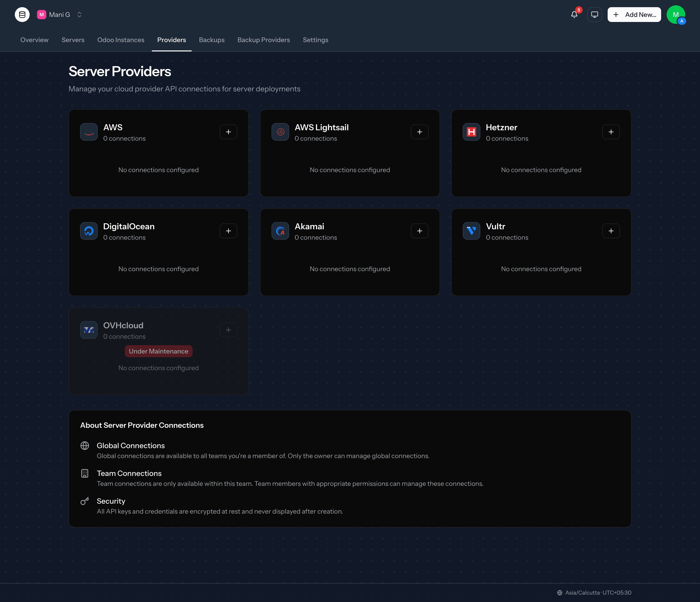The width and height of the screenshot is (700, 602).
Task: Switch to the Servers tab
Action: click(x=73, y=40)
